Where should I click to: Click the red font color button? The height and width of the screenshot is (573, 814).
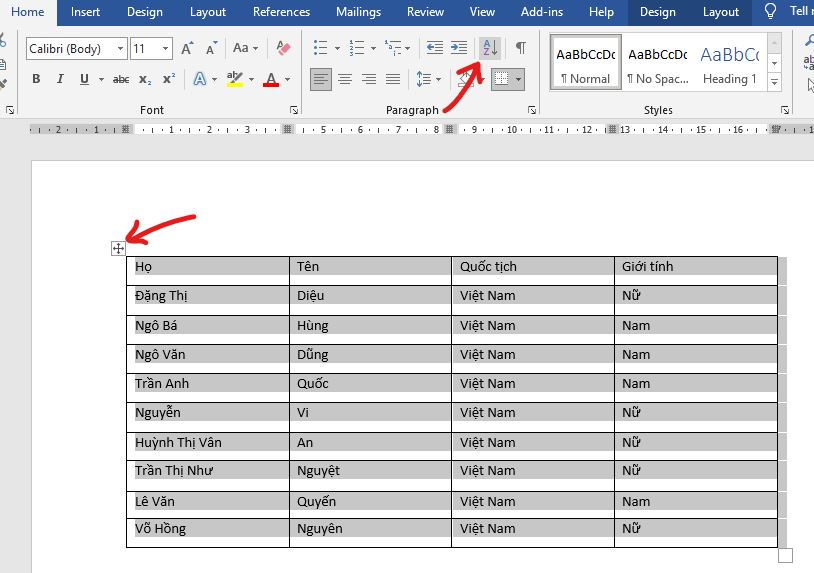tap(271, 79)
